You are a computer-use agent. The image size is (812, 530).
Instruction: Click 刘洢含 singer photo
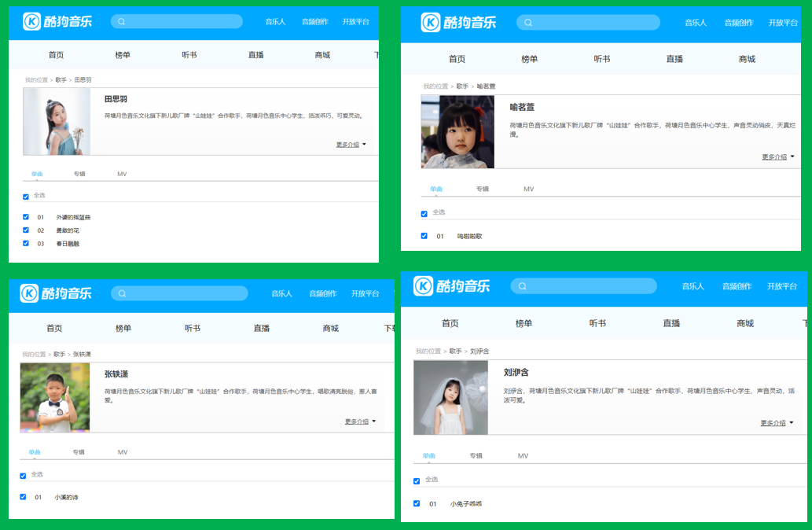(450, 397)
